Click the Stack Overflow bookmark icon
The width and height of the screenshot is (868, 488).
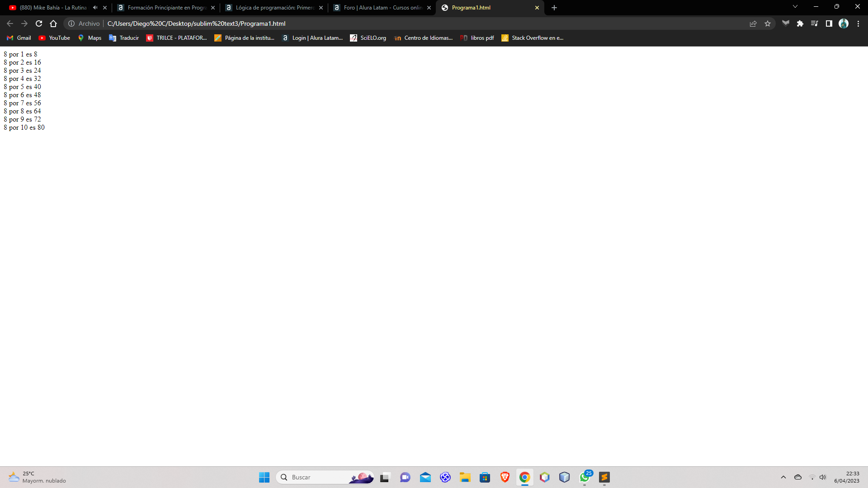click(505, 38)
